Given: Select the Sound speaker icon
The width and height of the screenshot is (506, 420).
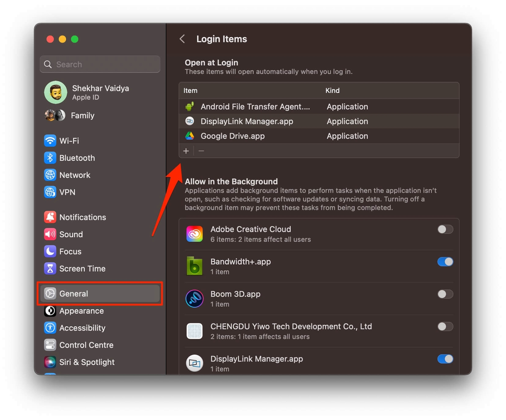Looking at the screenshot, I should [50, 234].
